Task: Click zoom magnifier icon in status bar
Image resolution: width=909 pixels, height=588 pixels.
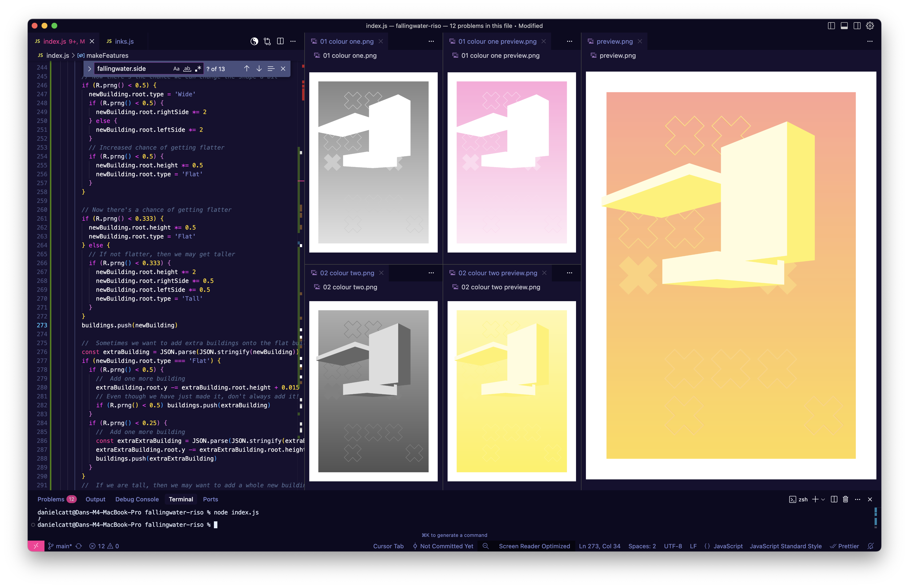Action: pyautogui.click(x=485, y=546)
